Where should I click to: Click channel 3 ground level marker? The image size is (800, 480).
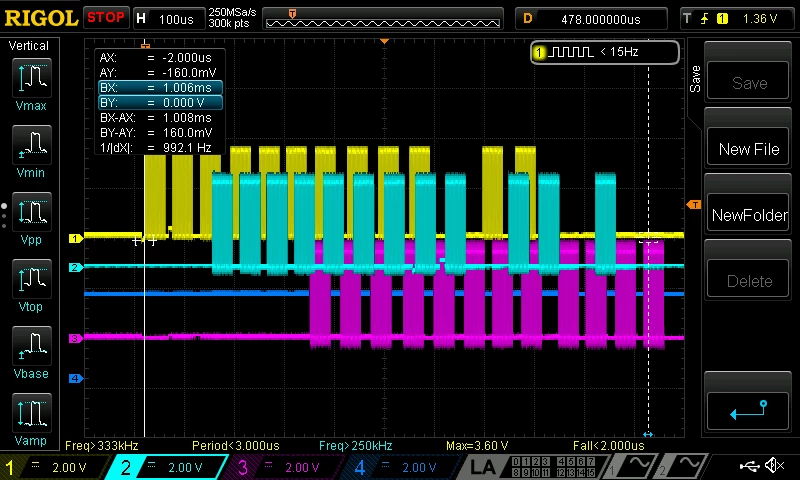pyautogui.click(x=75, y=338)
